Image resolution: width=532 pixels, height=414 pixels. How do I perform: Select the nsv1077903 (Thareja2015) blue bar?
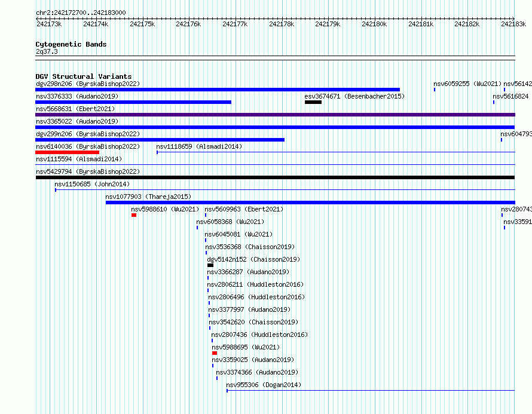tap(310, 203)
